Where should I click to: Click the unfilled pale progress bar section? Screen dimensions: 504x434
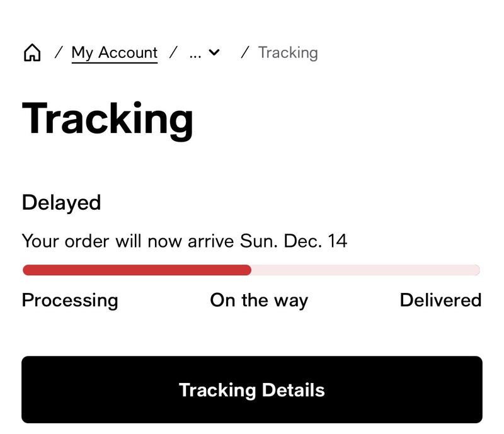point(365,270)
